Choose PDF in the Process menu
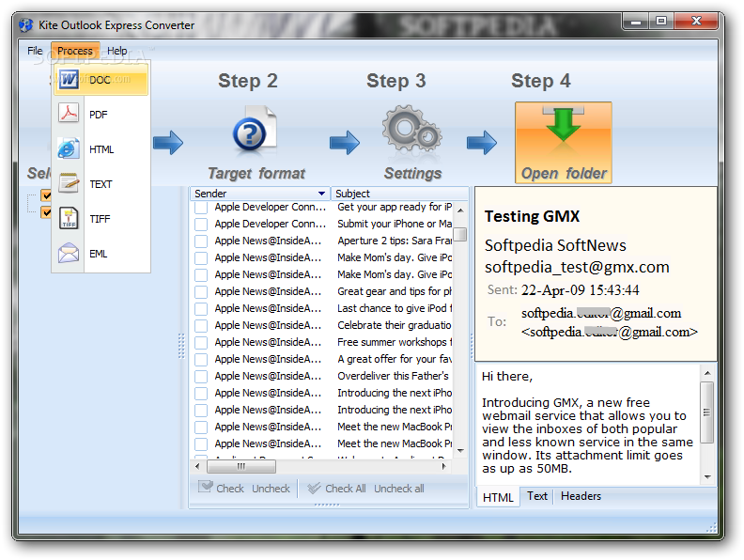The width and height of the screenshot is (744, 560). tap(101, 115)
